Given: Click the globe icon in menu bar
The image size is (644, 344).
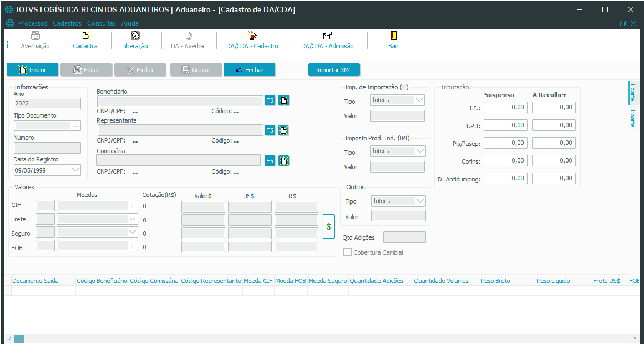Looking at the screenshot, I should click(10, 23).
